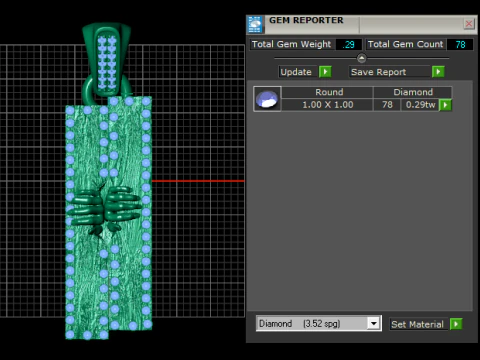Click the green arrow beside Set Material
The height and width of the screenshot is (360, 480).
click(x=456, y=324)
